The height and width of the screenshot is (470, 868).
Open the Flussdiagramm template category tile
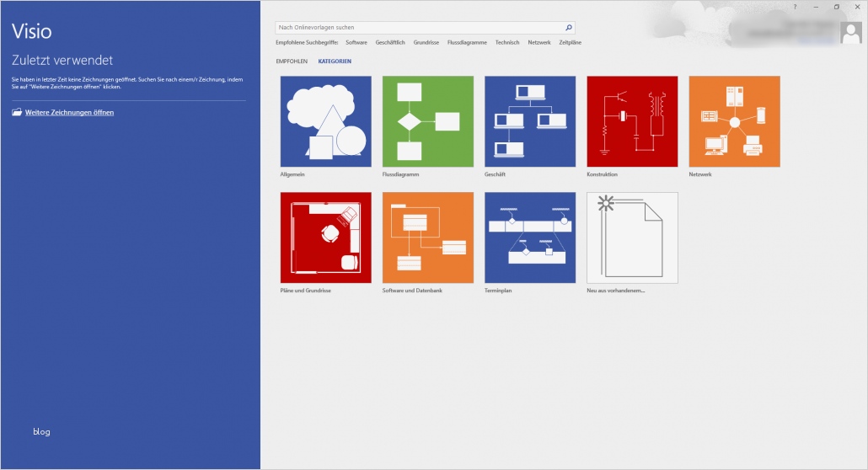pos(428,121)
